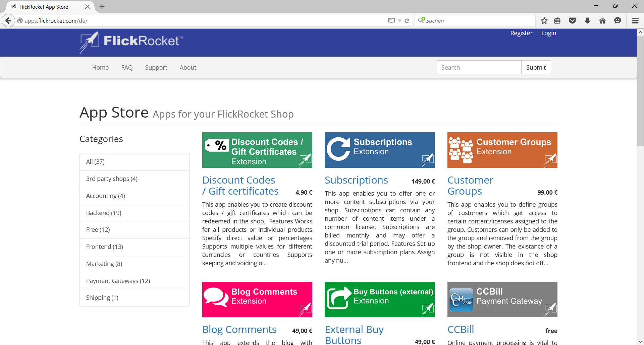Bookmark this page with the star icon

(544, 21)
